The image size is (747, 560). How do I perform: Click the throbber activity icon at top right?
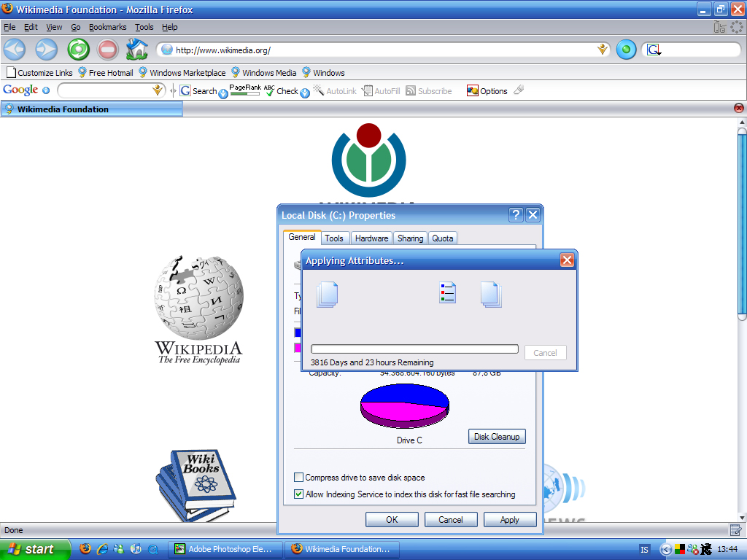737,27
